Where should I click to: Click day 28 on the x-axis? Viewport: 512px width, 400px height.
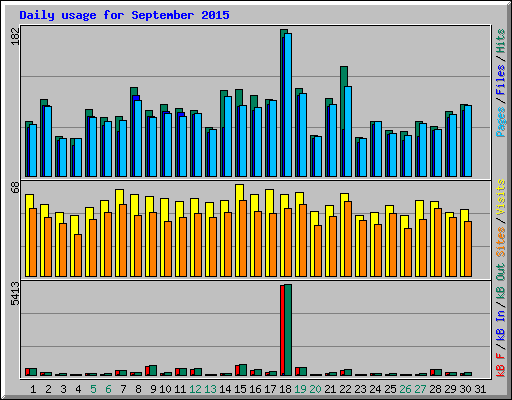click(435, 389)
